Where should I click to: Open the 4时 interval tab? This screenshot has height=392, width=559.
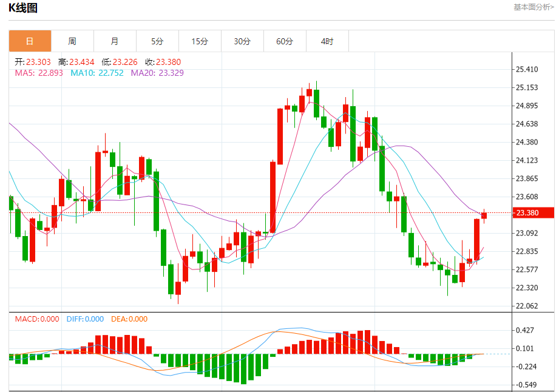(327, 41)
